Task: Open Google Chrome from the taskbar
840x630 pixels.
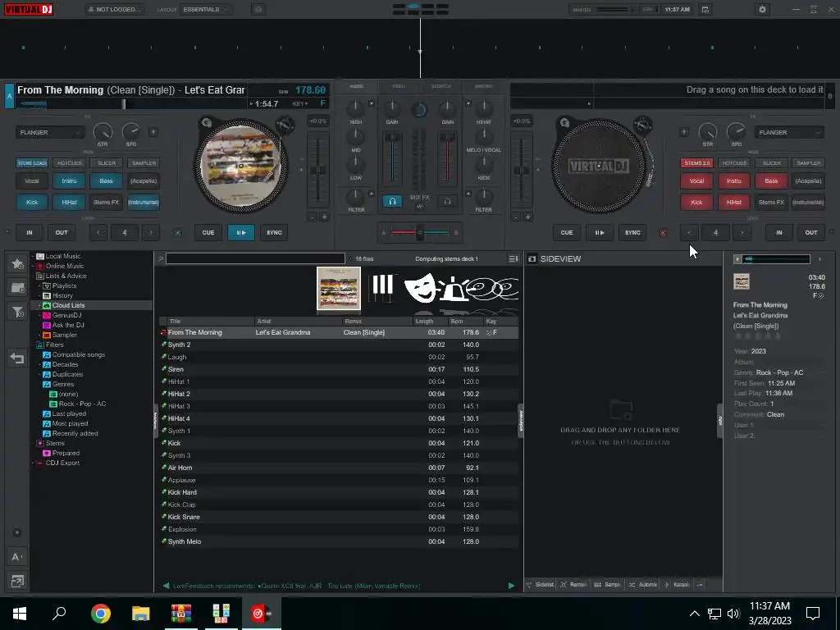Action: pos(100,613)
